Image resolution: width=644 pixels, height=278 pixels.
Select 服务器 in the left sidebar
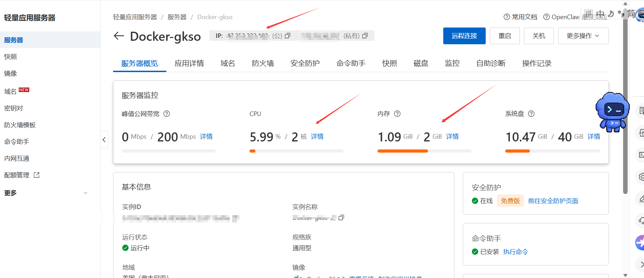click(x=50, y=40)
